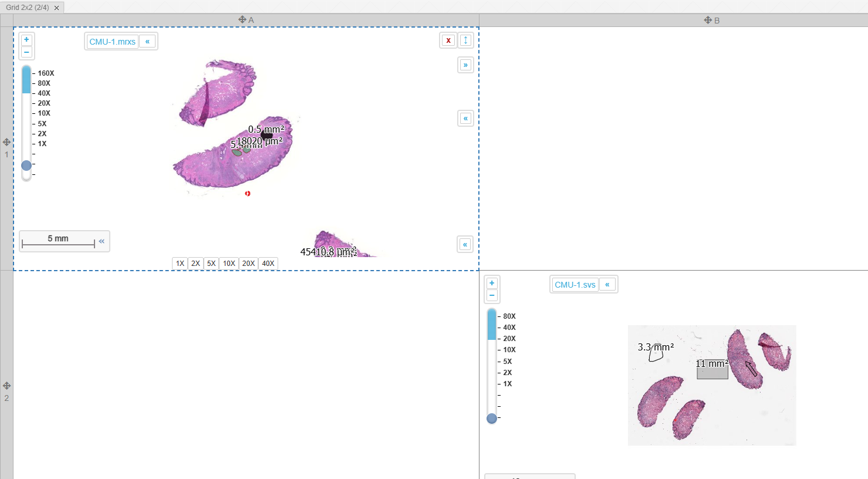Click the 11 mm² gray rectangle annotation
This screenshot has width=868, height=479.
[x=712, y=373]
